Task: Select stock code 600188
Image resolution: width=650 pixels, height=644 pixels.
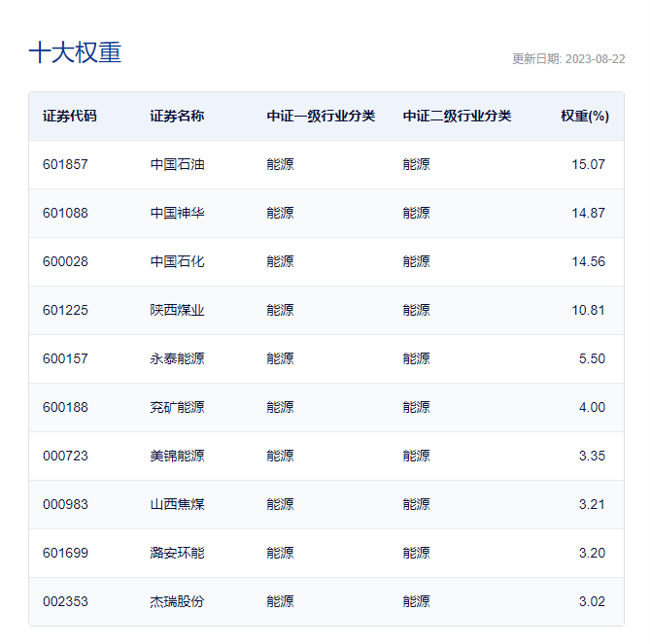Action: tap(65, 407)
